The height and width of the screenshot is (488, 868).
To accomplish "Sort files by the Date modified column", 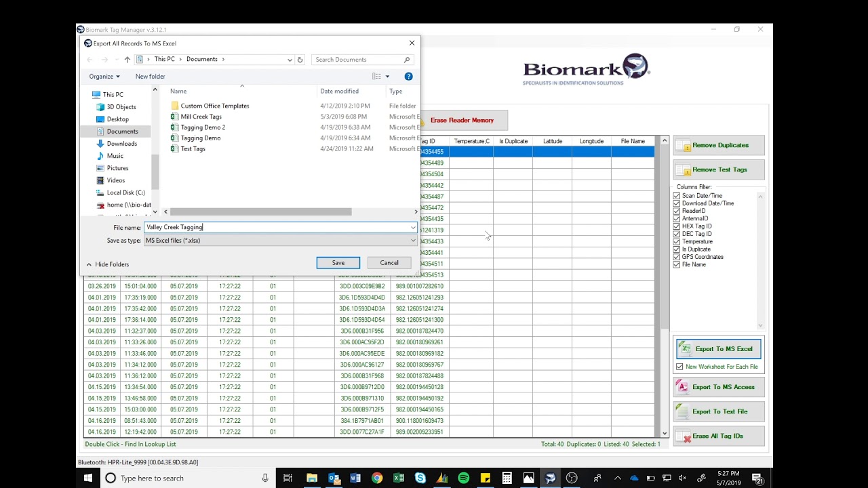I will tap(340, 91).
